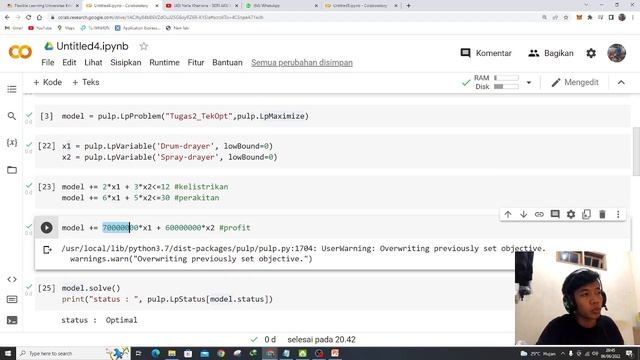Move the cell down with arrow icon
Image resolution: width=640 pixels, height=360 pixels.
click(524, 214)
